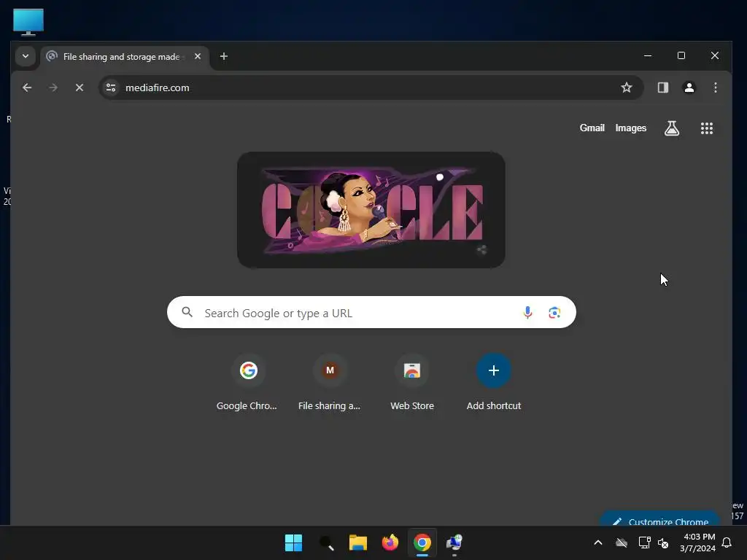Click the Chrome taskbar icon
This screenshot has height=560, width=747.
[x=422, y=542]
